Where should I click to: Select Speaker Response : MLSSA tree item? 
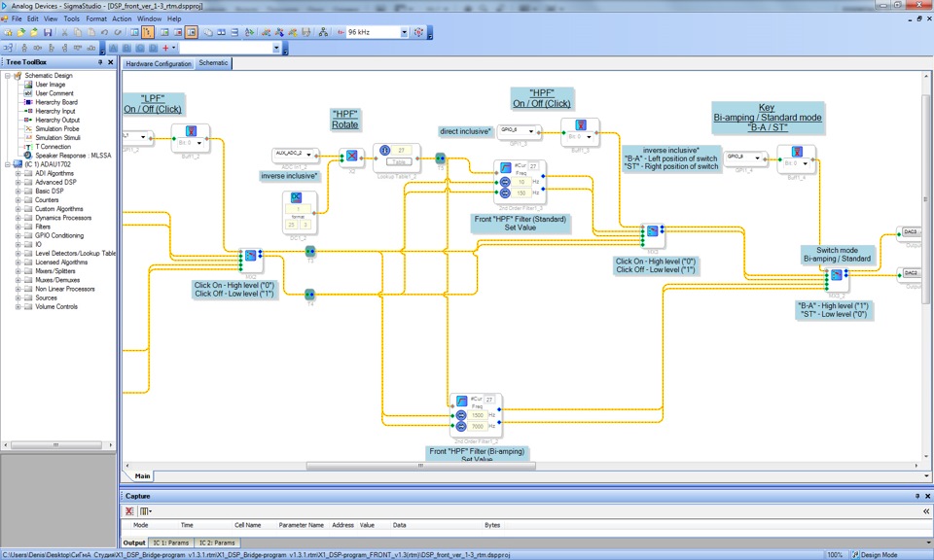[x=73, y=156]
